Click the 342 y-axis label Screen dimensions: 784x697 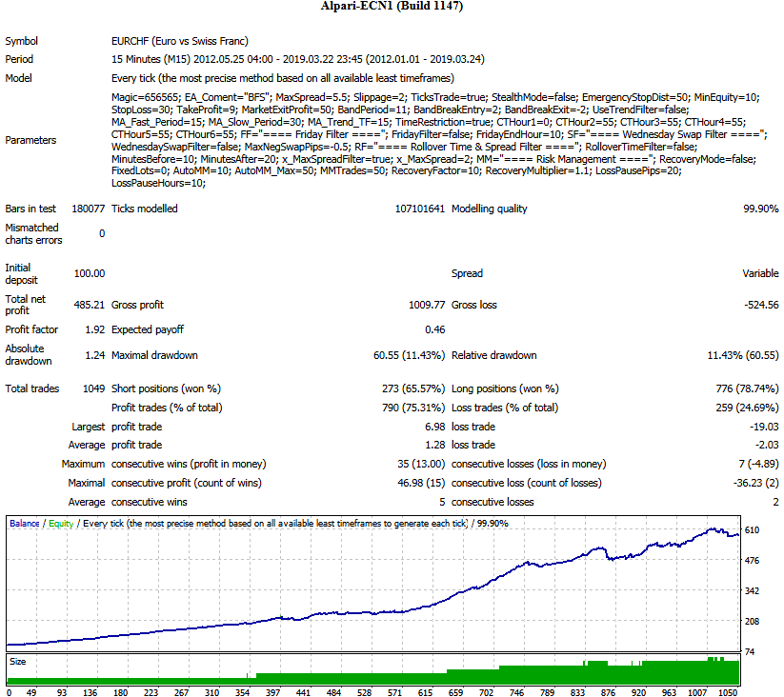click(x=752, y=591)
